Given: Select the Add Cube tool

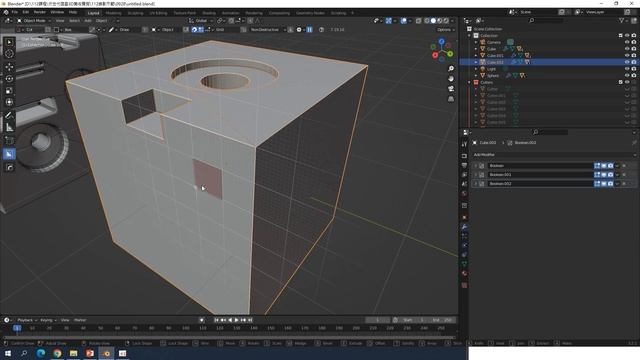Looking at the screenshot, I should (9, 141).
